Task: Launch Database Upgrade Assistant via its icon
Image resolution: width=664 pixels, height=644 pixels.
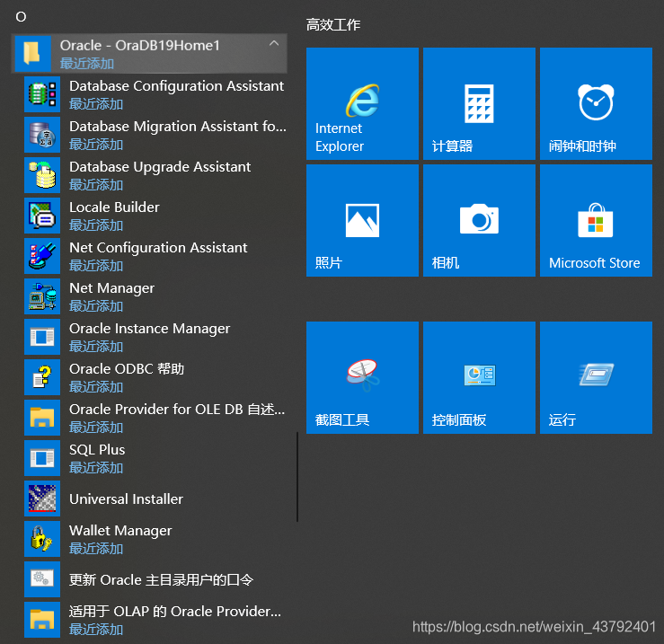Action: click(42, 175)
